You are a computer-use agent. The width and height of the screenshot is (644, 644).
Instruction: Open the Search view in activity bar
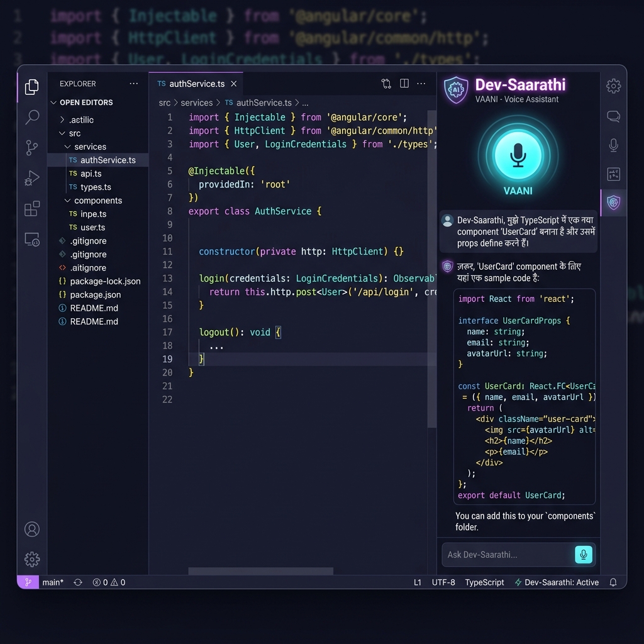coord(32,117)
